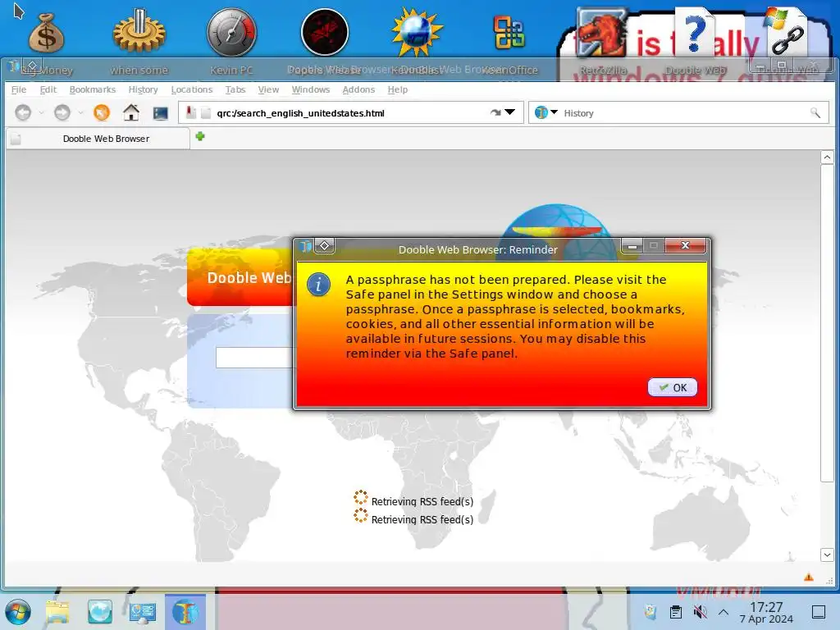Open the forward-history dropdown arrow
840x630 pixels.
tap(80, 112)
